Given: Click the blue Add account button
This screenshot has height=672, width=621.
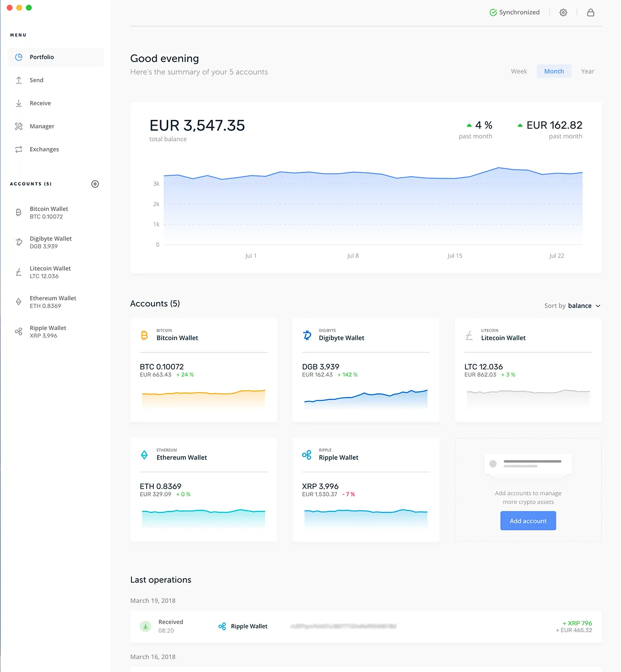Looking at the screenshot, I should pyautogui.click(x=528, y=521).
